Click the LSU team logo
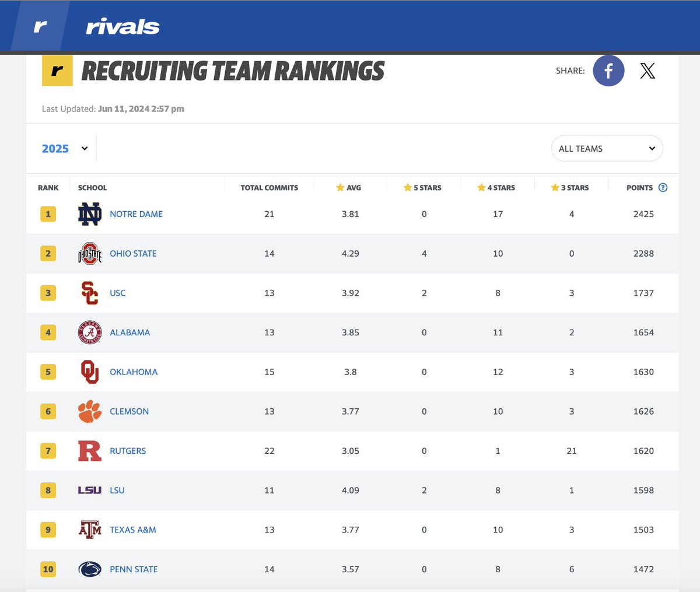Viewport: 700px width, 592px height. click(90, 490)
